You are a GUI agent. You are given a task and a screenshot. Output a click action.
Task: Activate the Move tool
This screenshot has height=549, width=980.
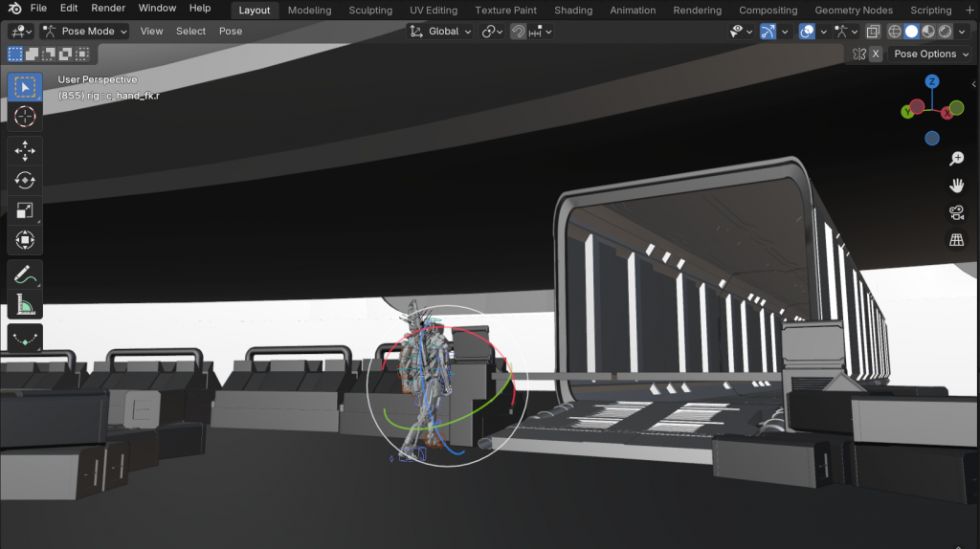(25, 150)
